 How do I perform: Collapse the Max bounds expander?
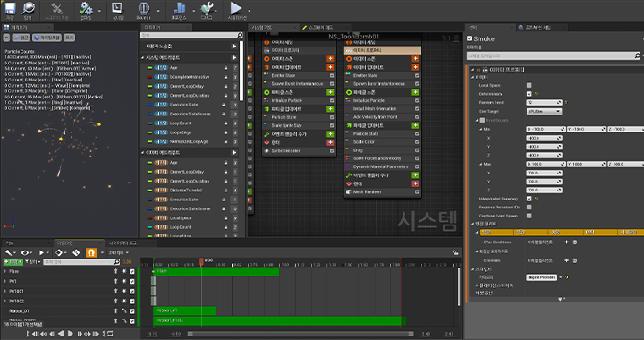click(x=481, y=164)
